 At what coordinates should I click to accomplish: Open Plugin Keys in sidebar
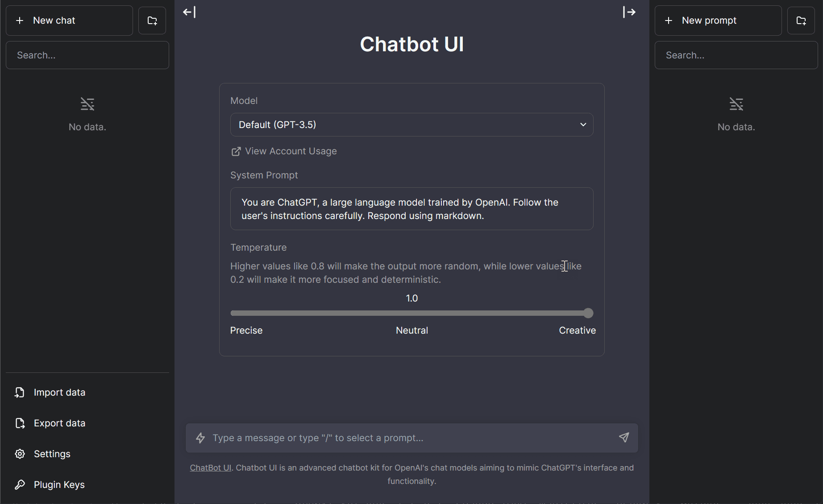tap(59, 485)
